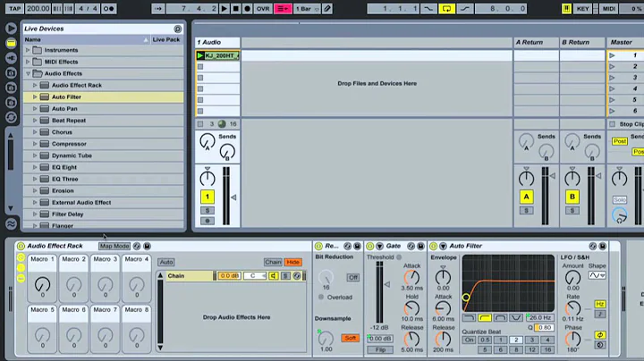Save the Auto Filter preset with disk icon

point(603,246)
